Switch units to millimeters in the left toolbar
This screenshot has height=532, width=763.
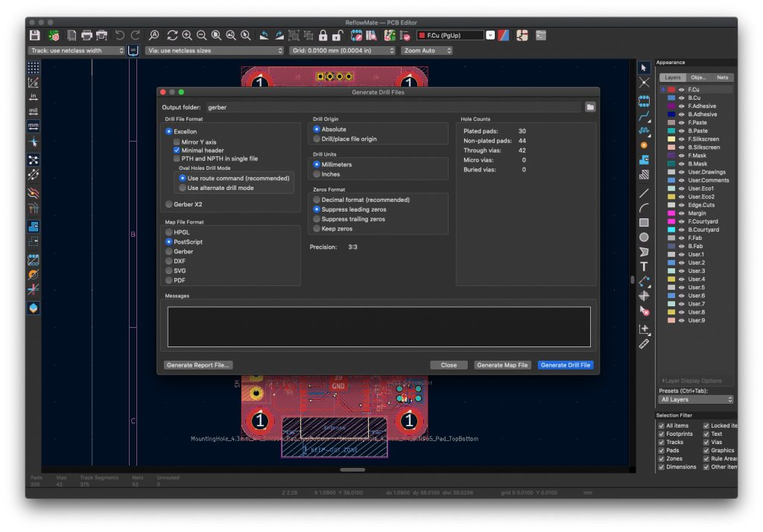[33, 126]
